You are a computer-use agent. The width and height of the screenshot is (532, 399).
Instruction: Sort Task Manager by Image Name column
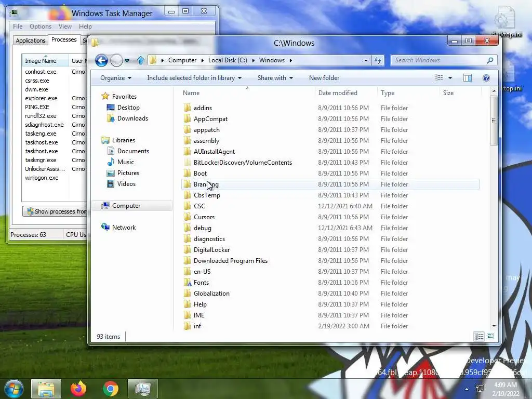[x=45, y=61]
